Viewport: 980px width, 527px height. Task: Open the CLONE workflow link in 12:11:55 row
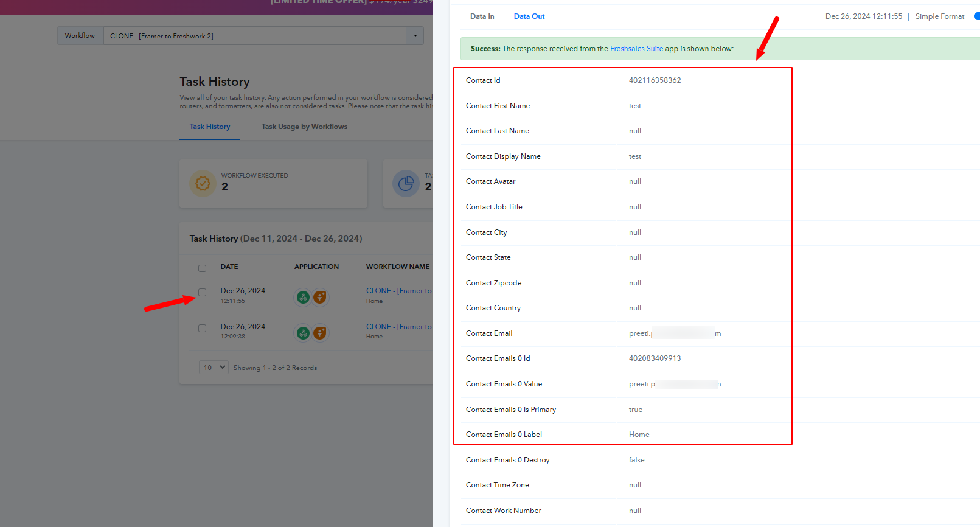click(x=398, y=291)
